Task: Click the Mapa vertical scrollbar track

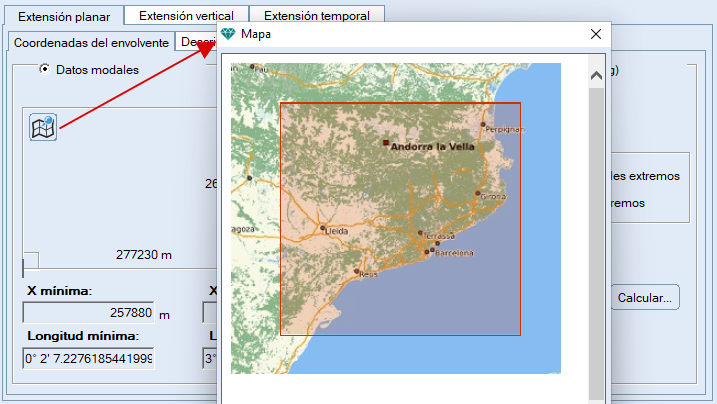Action: pos(596,240)
